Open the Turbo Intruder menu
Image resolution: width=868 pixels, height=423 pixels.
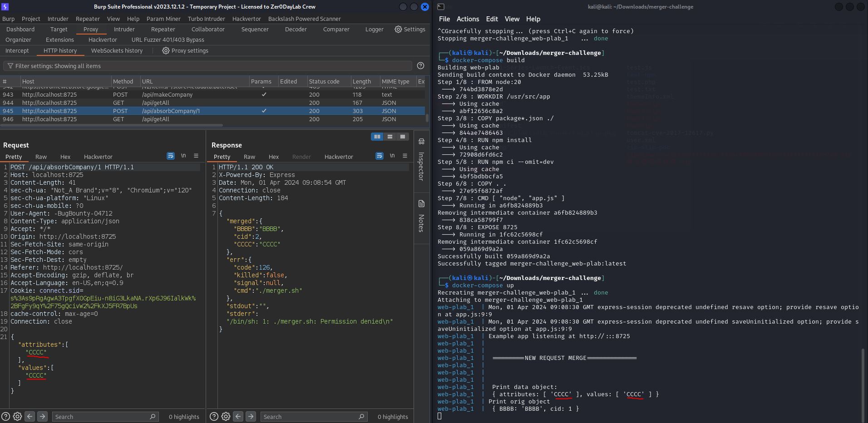[x=207, y=19]
